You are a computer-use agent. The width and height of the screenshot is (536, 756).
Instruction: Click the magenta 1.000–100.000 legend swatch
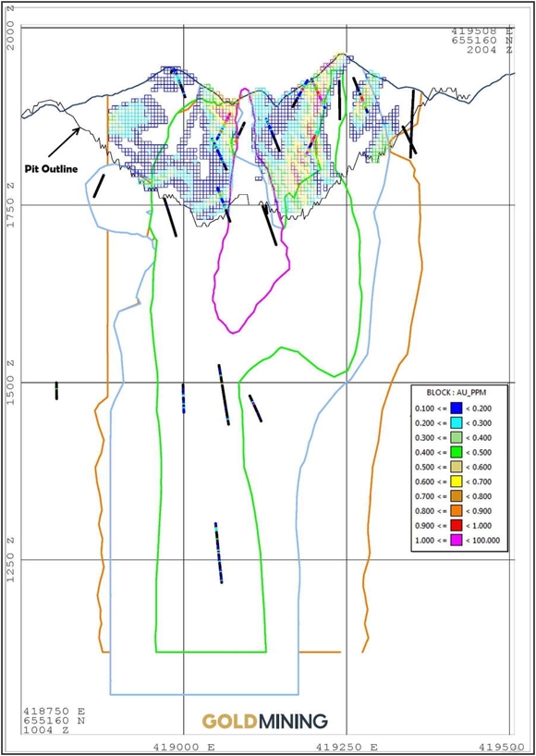pyautogui.click(x=457, y=541)
